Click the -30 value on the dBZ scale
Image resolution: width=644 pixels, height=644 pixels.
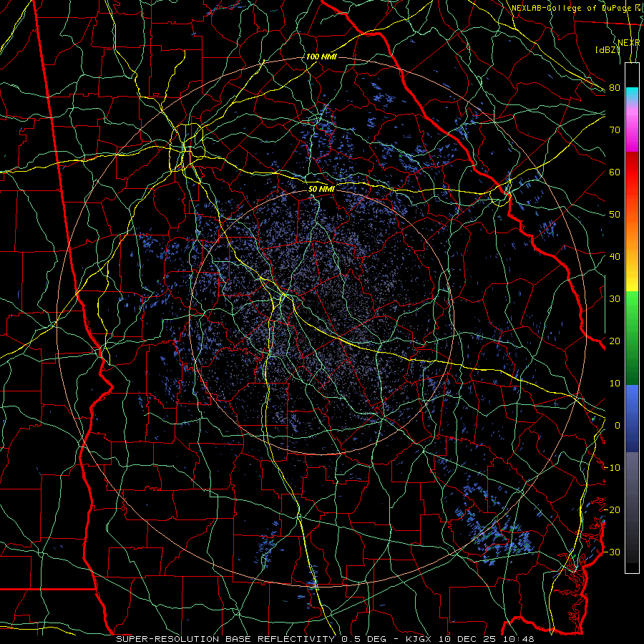coord(613,552)
